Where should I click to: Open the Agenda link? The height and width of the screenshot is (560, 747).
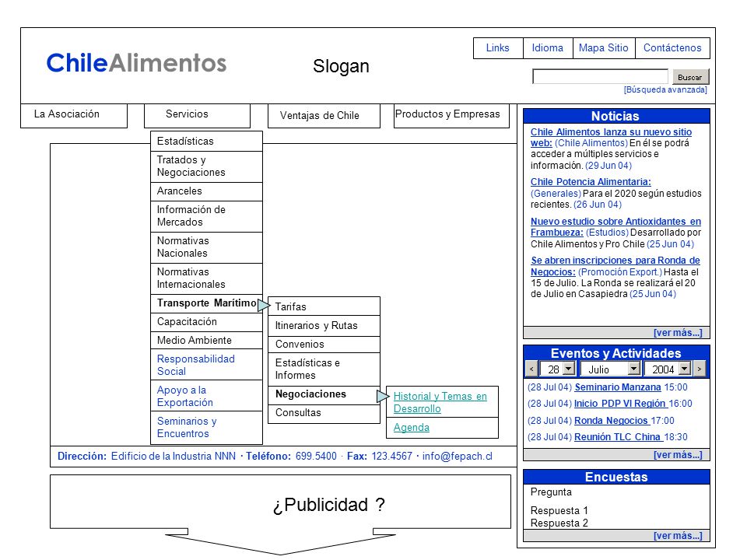tap(411, 428)
